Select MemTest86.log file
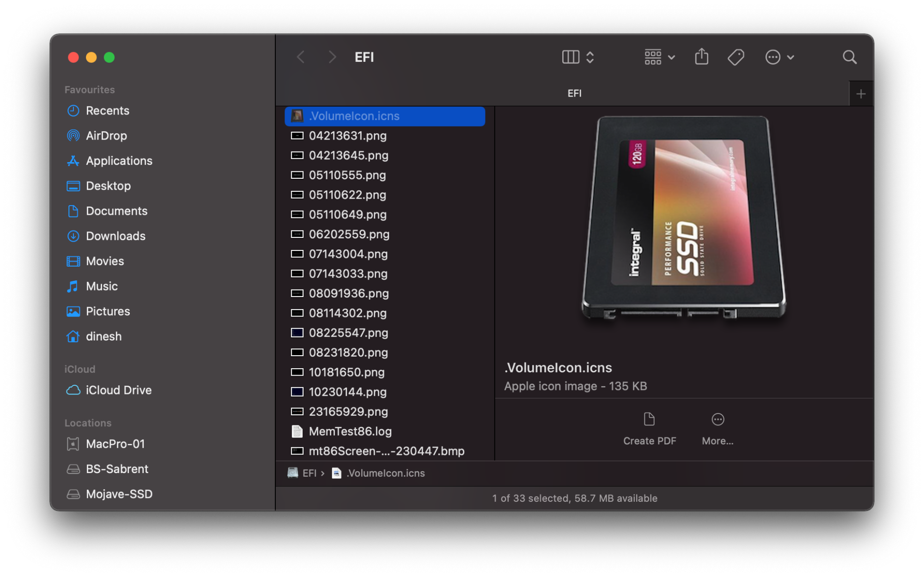924x577 pixels. click(350, 431)
